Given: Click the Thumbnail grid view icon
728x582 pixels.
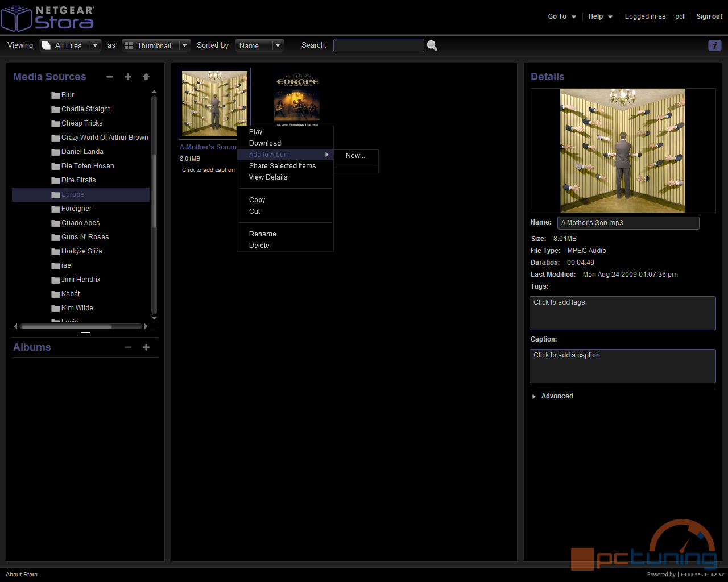Looking at the screenshot, I should click(x=129, y=45).
